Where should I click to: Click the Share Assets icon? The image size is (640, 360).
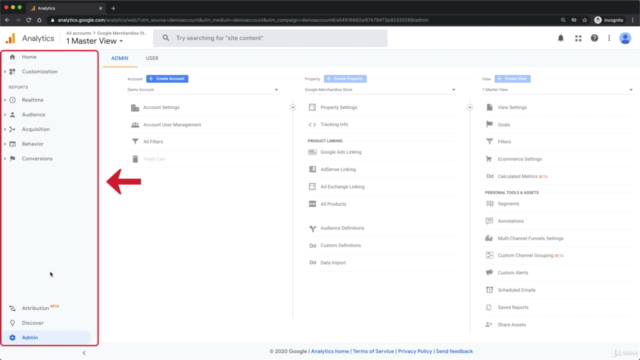489,324
